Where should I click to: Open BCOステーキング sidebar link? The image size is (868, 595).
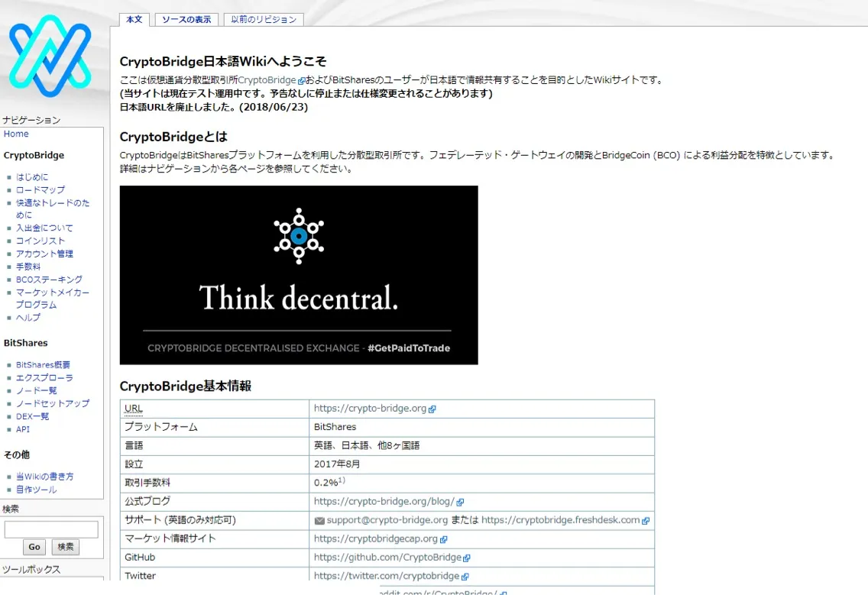[49, 280]
